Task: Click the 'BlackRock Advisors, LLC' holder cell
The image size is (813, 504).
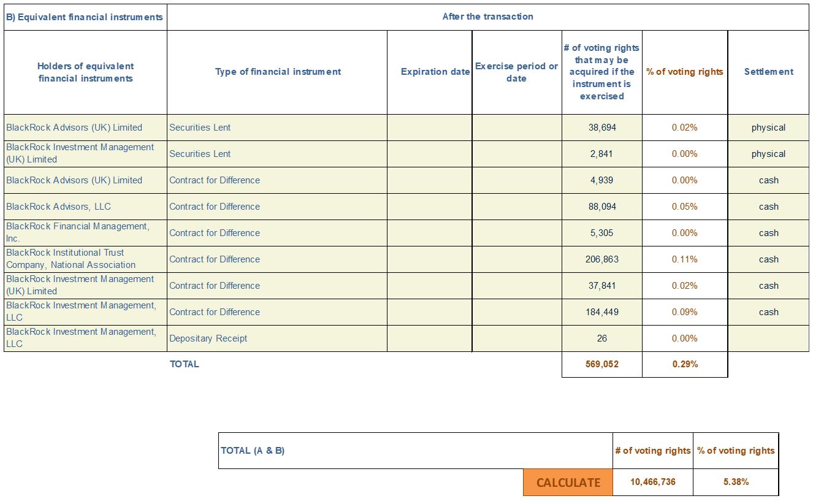Action: 85,207
